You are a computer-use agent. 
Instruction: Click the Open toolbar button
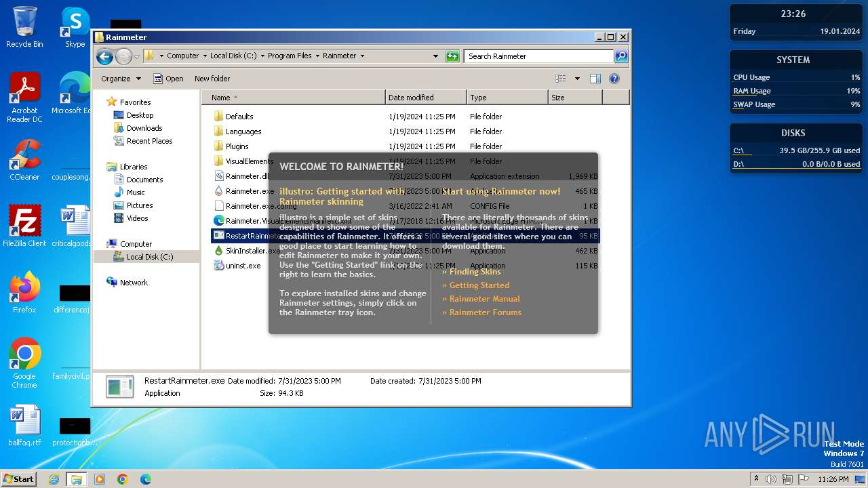pos(168,79)
